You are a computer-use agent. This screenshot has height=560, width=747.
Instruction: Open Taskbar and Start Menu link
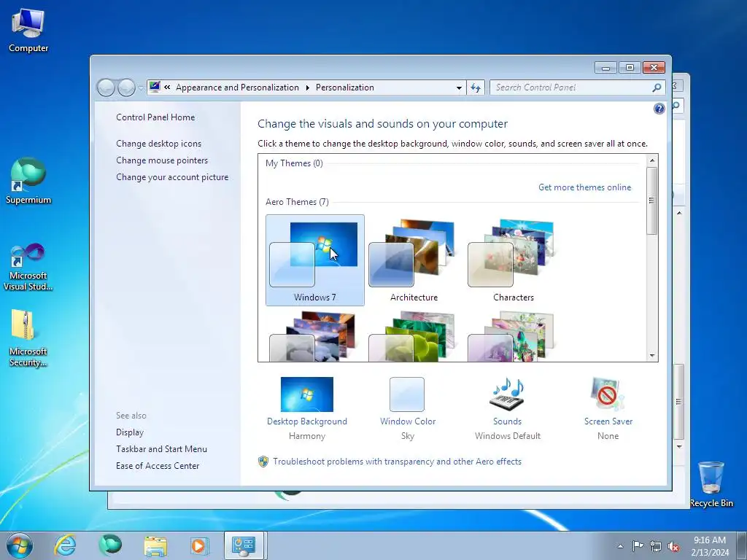pos(161,449)
